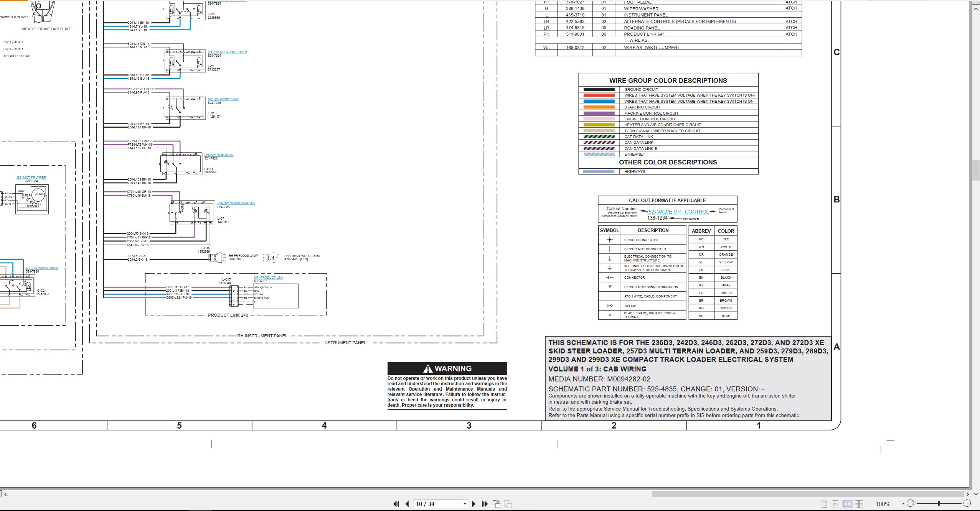980x511 pixels.
Task: Open the (71) SW RR WORK LIGHTS link
Action: (x=227, y=52)
